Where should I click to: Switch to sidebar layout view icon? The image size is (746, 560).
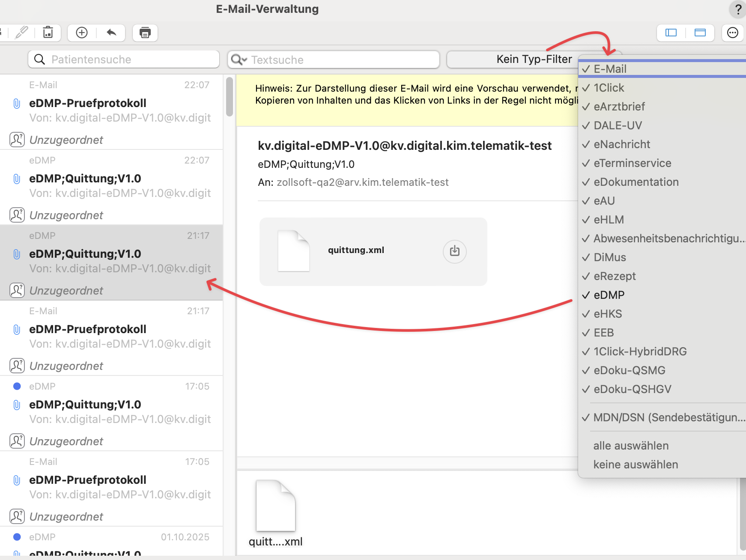pos(671,33)
